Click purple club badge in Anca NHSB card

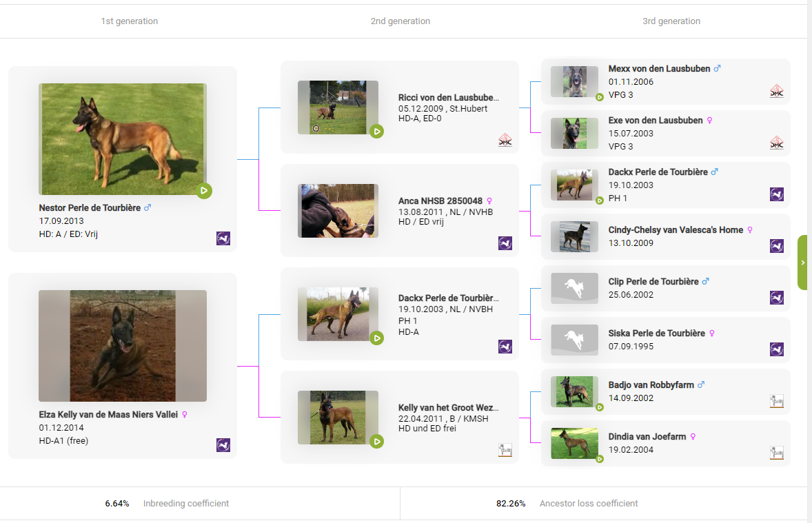pyautogui.click(x=505, y=243)
